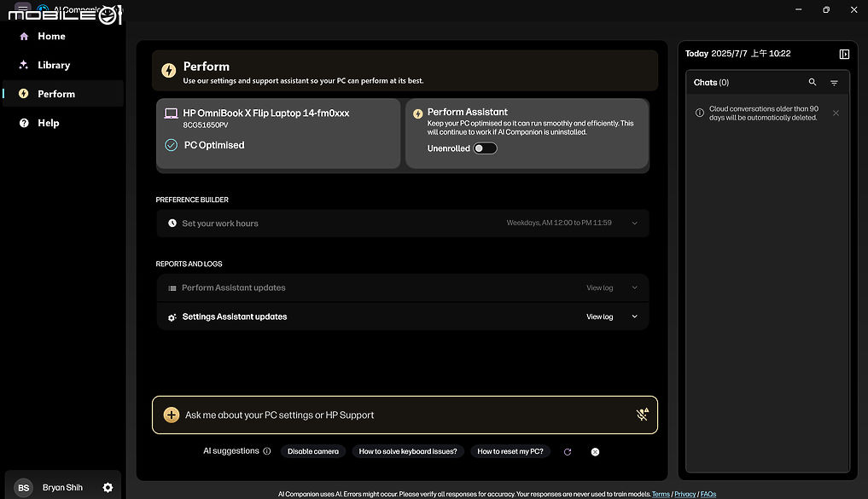
Task: Open the Terms link
Action: [661, 494]
